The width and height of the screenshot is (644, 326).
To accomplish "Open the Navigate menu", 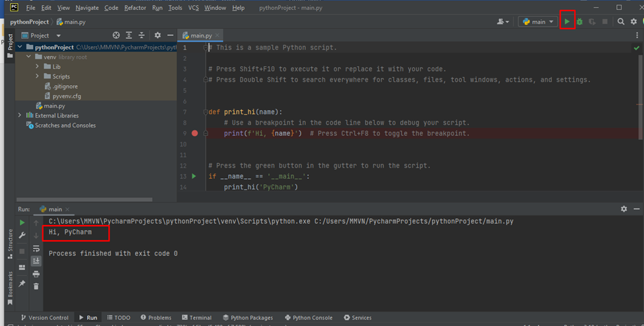I will [x=87, y=8].
